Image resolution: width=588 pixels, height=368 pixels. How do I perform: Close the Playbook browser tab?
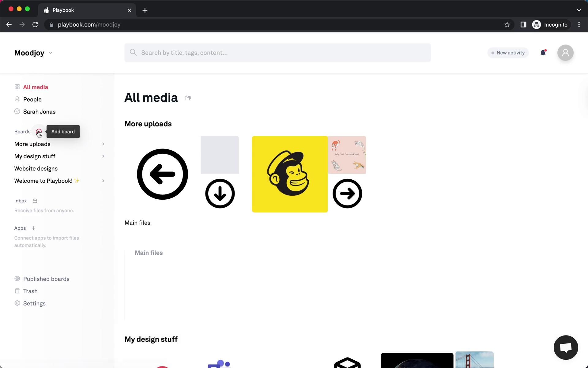129,10
